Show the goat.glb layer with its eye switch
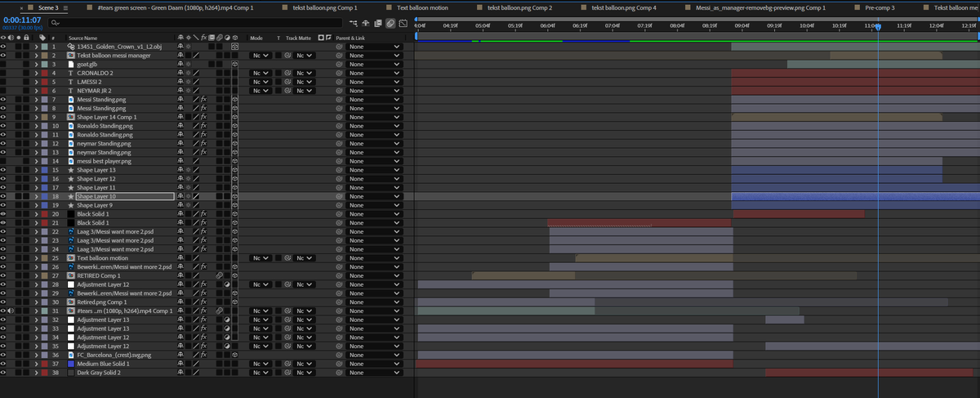 (3, 64)
